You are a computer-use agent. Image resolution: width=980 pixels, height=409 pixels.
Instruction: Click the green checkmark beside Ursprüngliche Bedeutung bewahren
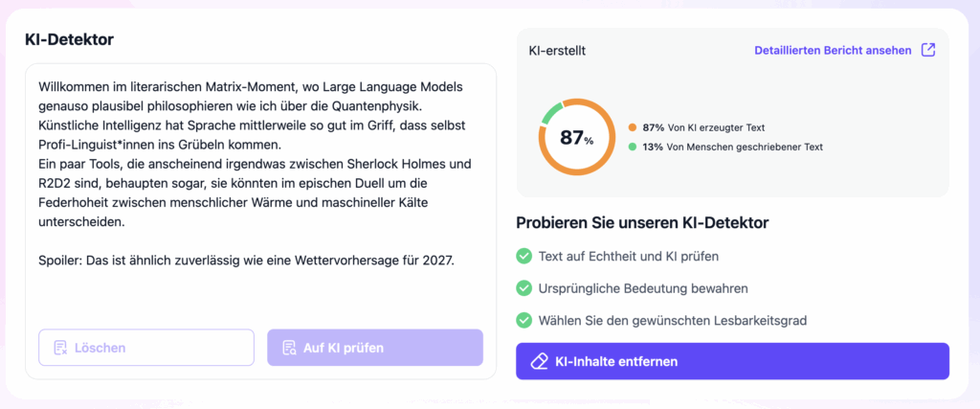(x=523, y=287)
